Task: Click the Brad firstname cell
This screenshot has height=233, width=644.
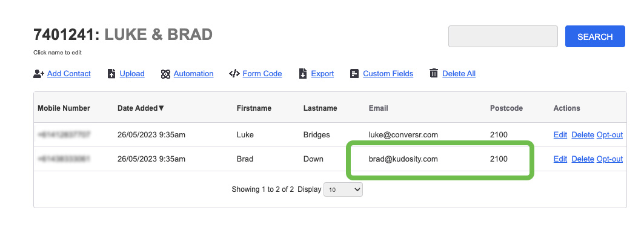Action: coord(245,159)
